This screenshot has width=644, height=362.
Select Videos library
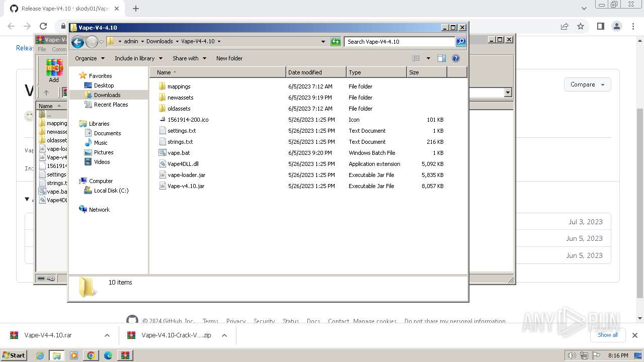tap(102, 162)
